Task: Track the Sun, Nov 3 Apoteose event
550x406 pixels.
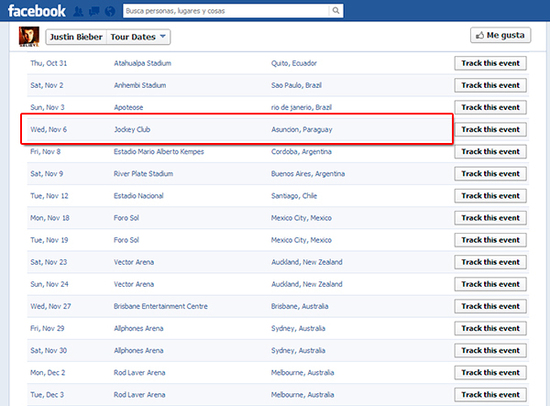Action: [x=490, y=107]
